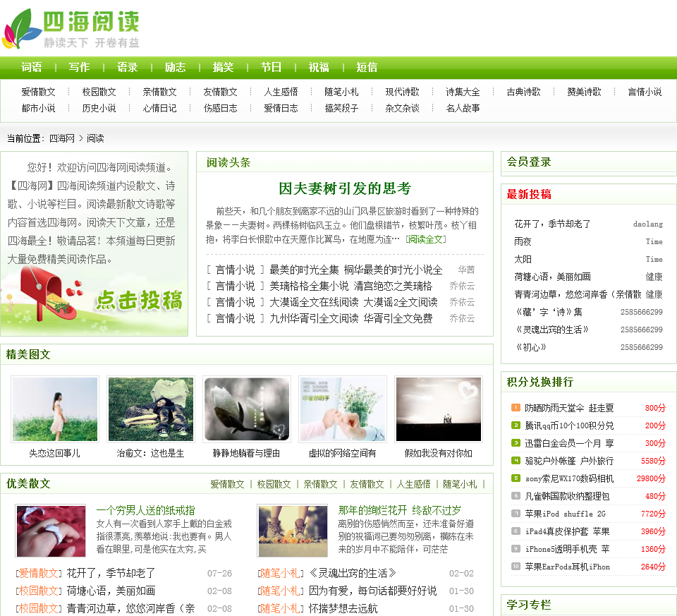The height and width of the screenshot is (616, 677).
Task: Open the 搞笑 main nav tab
Action: click(224, 68)
